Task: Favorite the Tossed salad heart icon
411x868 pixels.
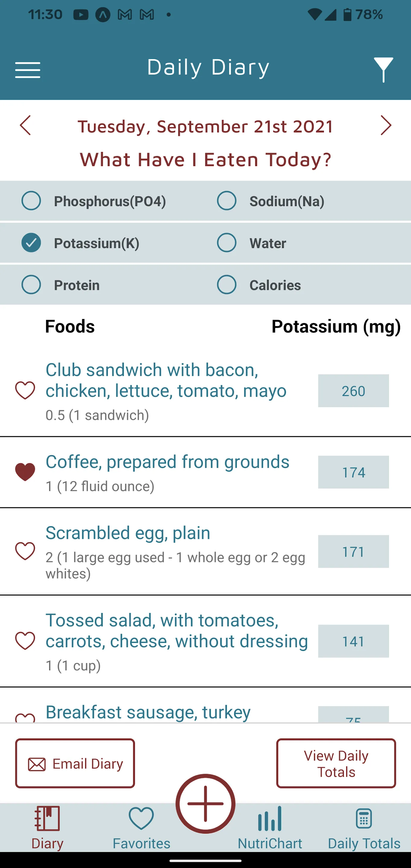Action: click(x=25, y=641)
